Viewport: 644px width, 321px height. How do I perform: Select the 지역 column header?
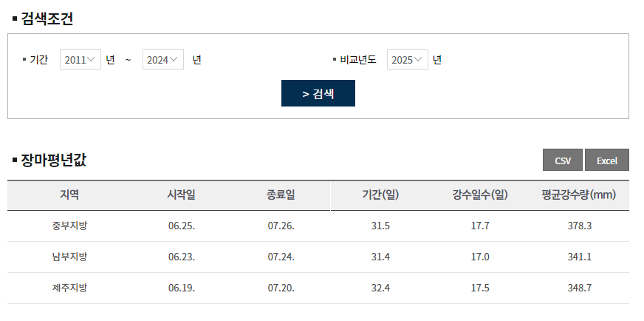[69, 195]
